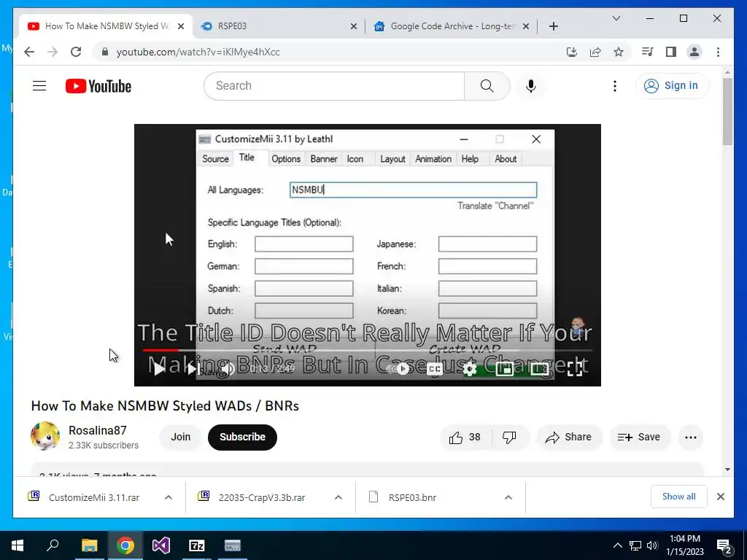
Task: Share this page from toolbar
Action: [595, 52]
